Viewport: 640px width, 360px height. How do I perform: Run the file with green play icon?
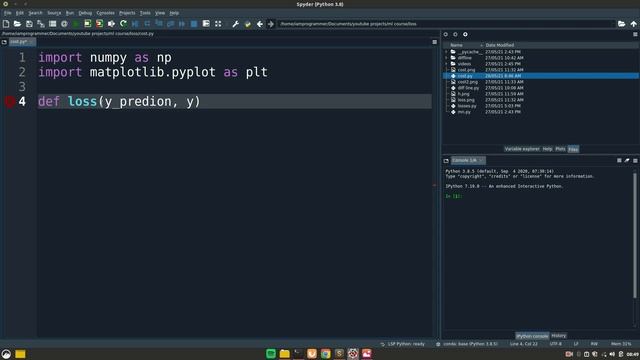[x=76, y=24]
